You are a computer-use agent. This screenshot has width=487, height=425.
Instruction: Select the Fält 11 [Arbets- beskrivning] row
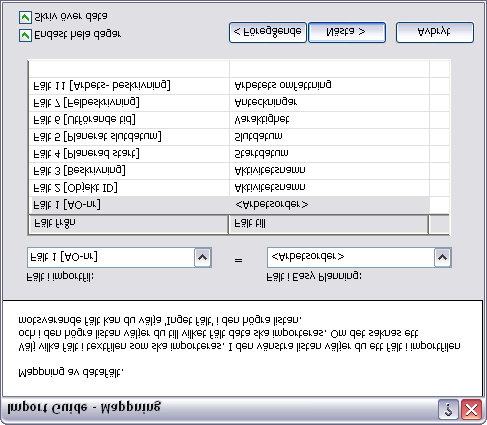[229, 86]
